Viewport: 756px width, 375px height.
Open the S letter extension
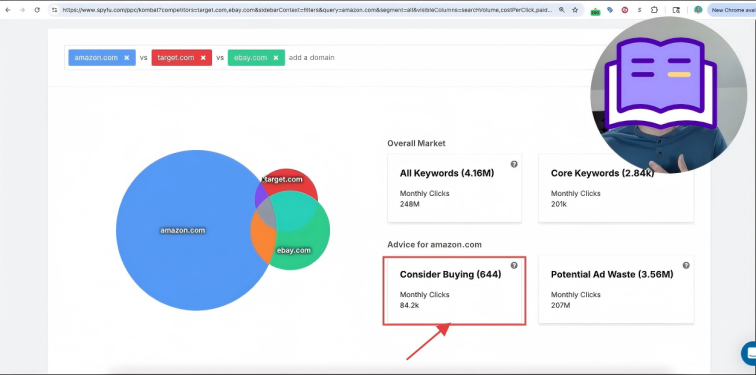639,10
